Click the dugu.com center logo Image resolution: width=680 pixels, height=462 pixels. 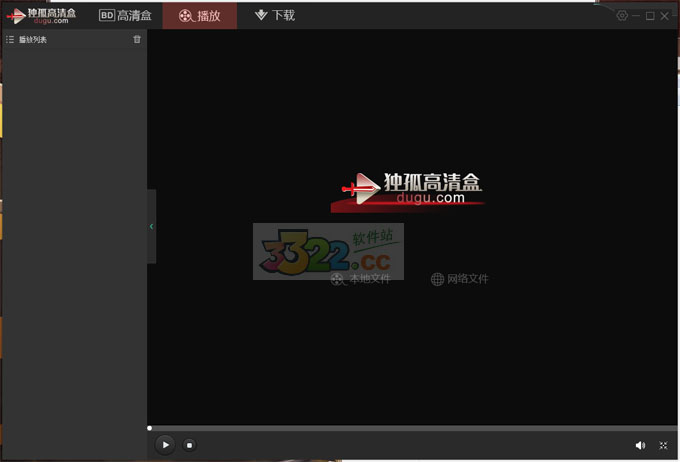coord(412,189)
